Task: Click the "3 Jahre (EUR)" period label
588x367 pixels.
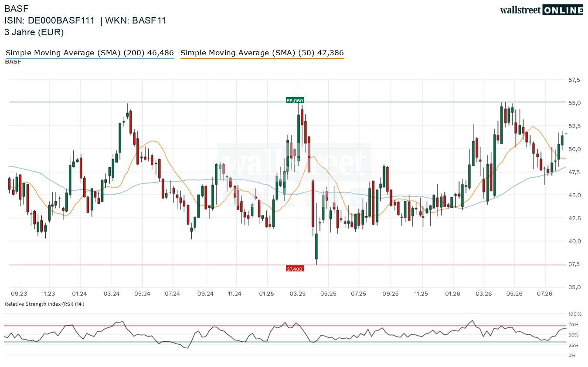Action: click(34, 32)
